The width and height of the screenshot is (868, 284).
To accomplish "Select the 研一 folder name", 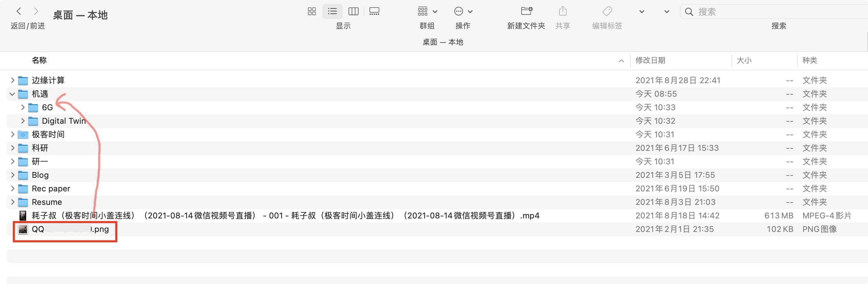I will [x=40, y=161].
